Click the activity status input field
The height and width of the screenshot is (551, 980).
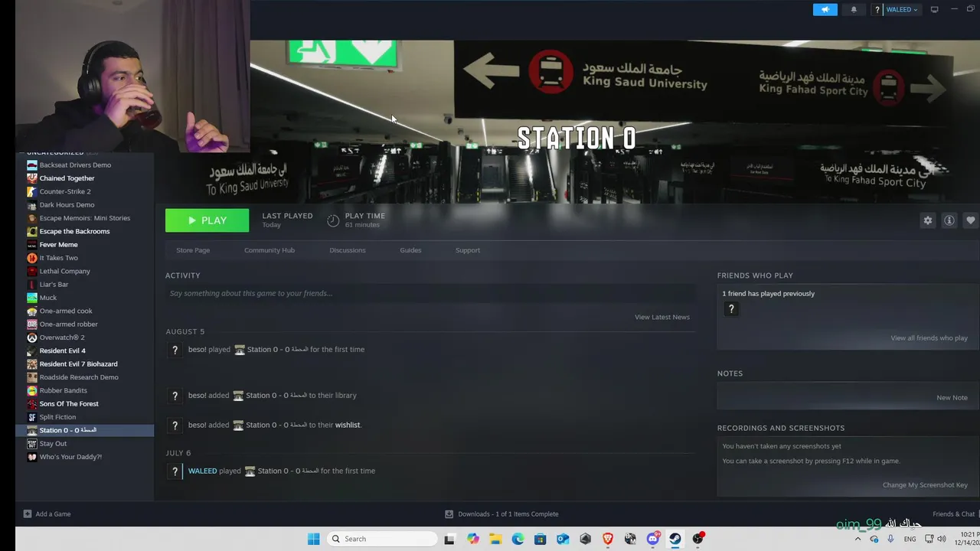point(430,293)
